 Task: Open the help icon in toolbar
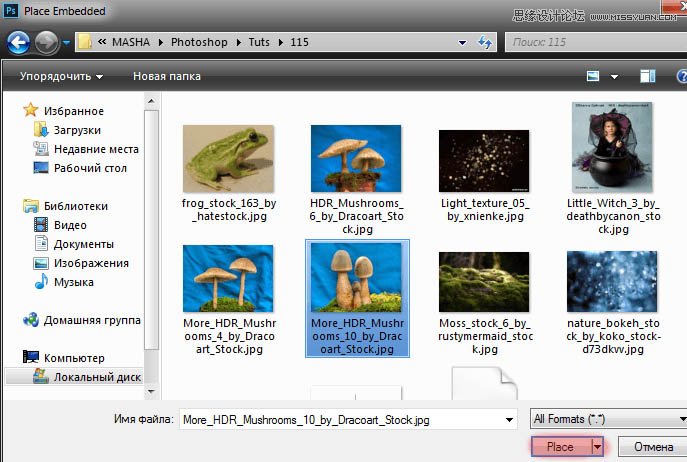tap(682, 76)
